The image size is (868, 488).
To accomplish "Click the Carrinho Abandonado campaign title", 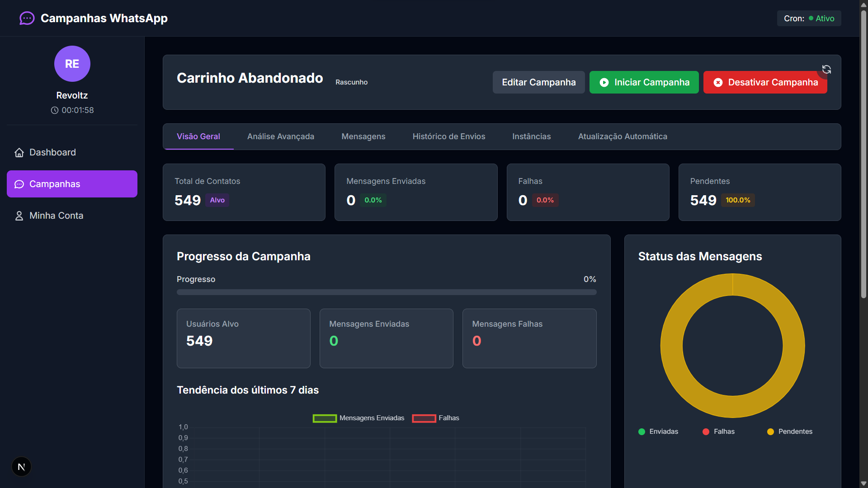I will pos(250,78).
